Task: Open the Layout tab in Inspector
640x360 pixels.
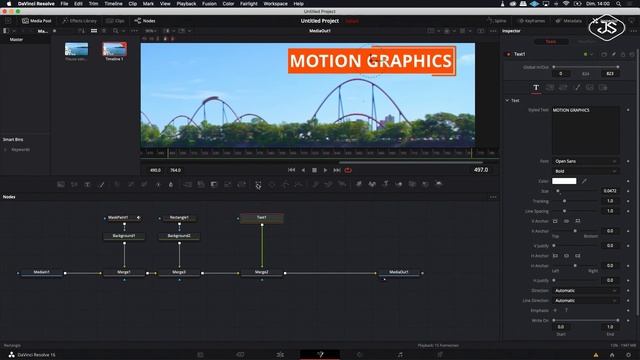Action: pyautogui.click(x=550, y=87)
